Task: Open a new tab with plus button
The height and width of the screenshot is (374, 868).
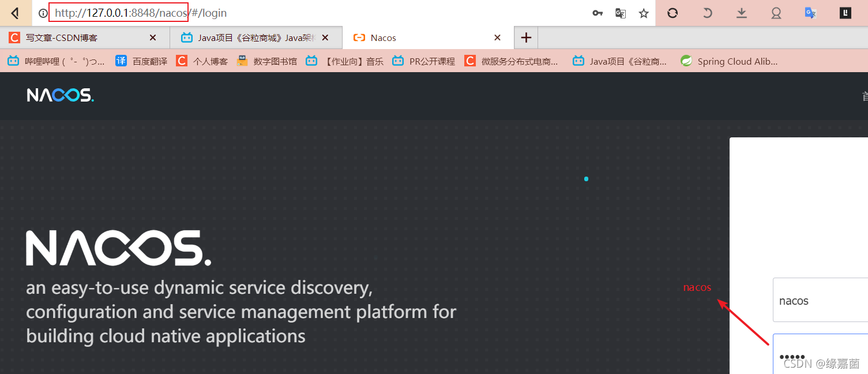Action: point(526,38)
